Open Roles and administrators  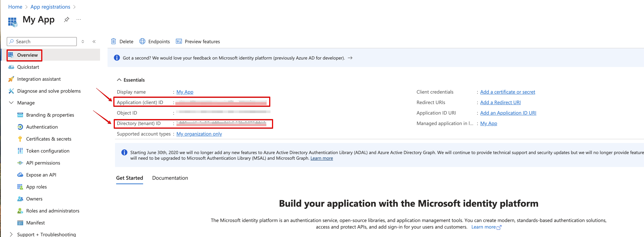pyautogui.click(x=53, y=211)
